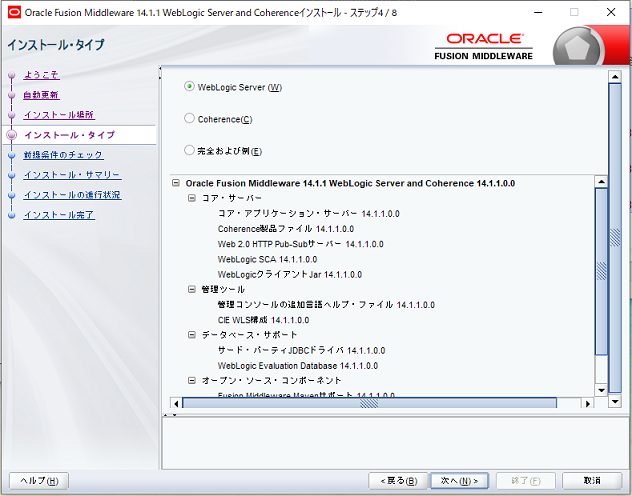The width and height of the screenshot is (632, 496).
Task: Click the 戻る back button
Action: tap(398, 481)
